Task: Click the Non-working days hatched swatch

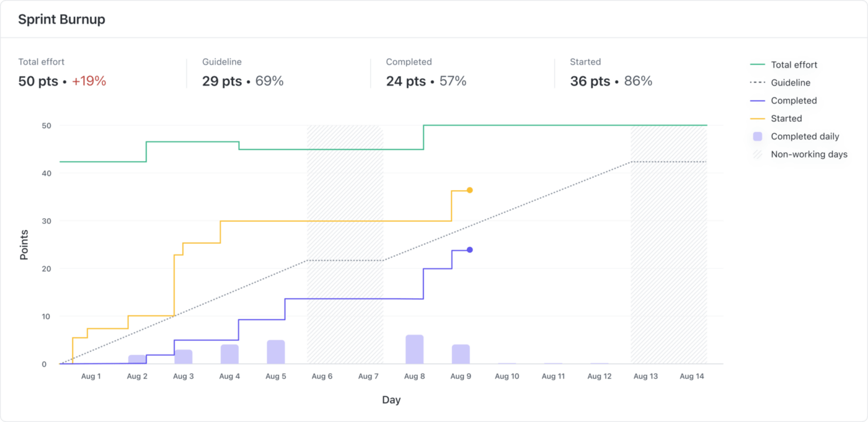Action: pyautogui.click(x=758, y=154)
